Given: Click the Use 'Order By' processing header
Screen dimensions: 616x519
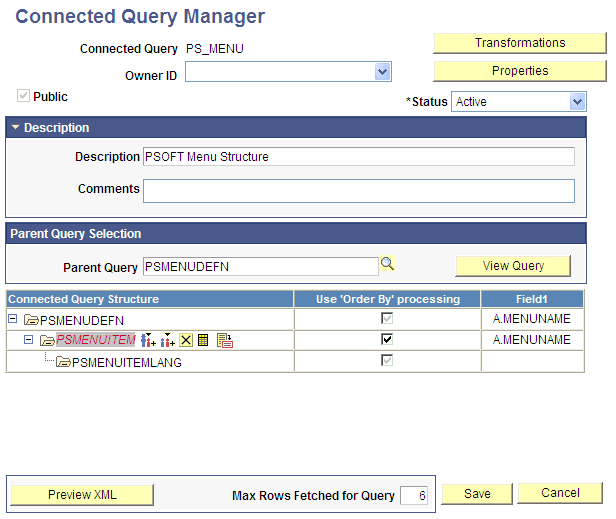Looking at the screenshot, I should [x=387, y=299].
